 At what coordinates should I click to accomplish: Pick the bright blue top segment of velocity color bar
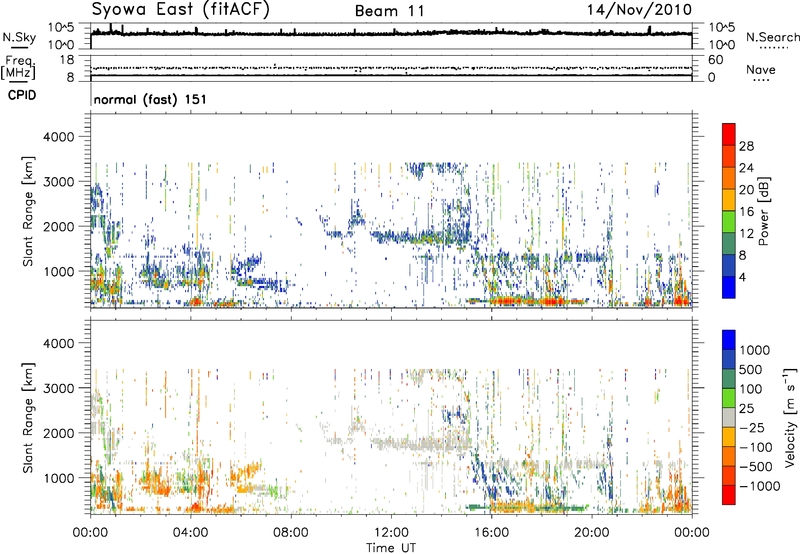729,340
